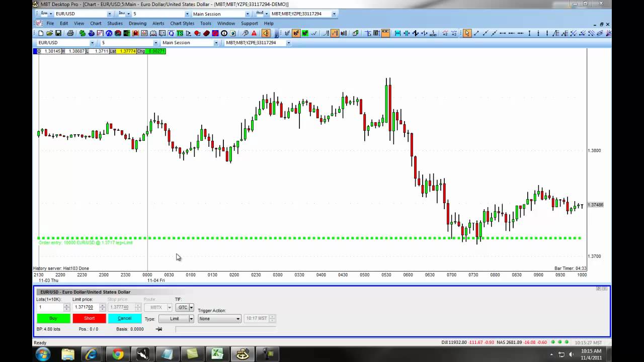Open the order Type Limit dropdown

[191, 319]
